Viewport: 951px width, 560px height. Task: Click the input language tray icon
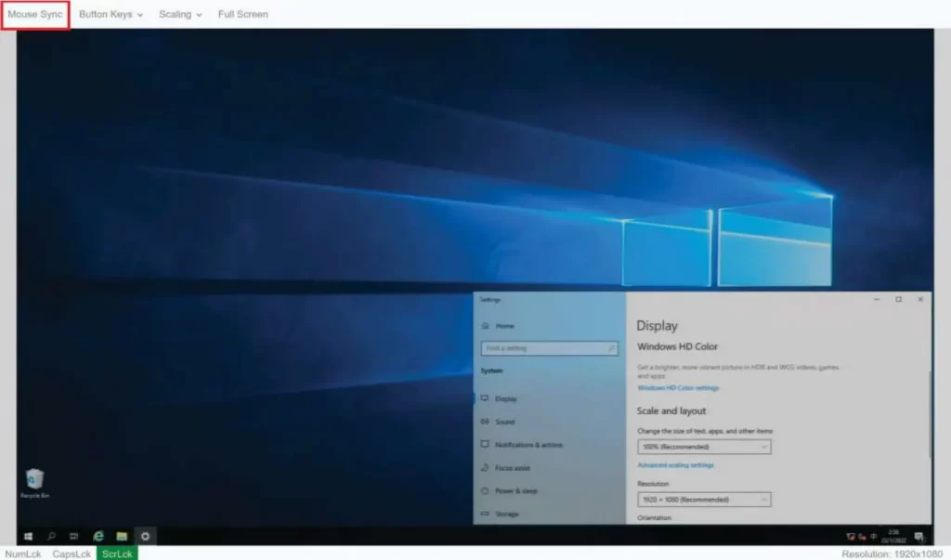click(873, 537)
